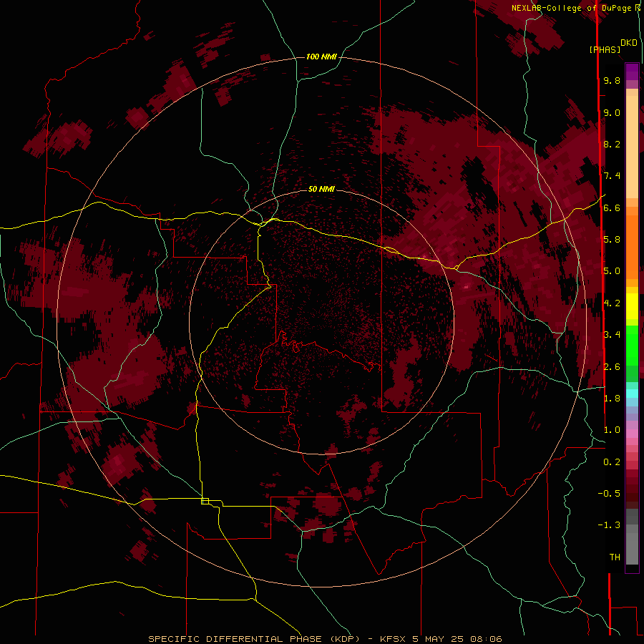Click the "TH" label on the scale

coord(615,557)
